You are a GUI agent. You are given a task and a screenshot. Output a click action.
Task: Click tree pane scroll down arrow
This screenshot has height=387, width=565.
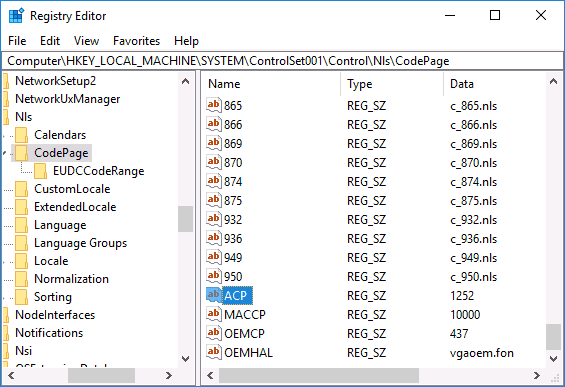point(186,359)
